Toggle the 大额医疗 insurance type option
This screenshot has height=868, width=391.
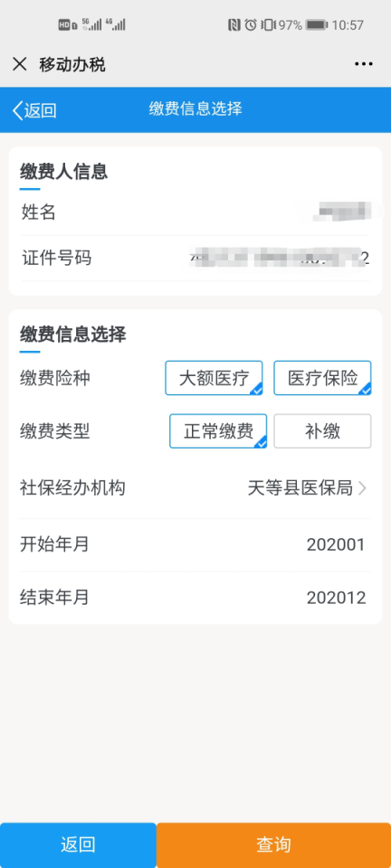[x=214, y=378]
